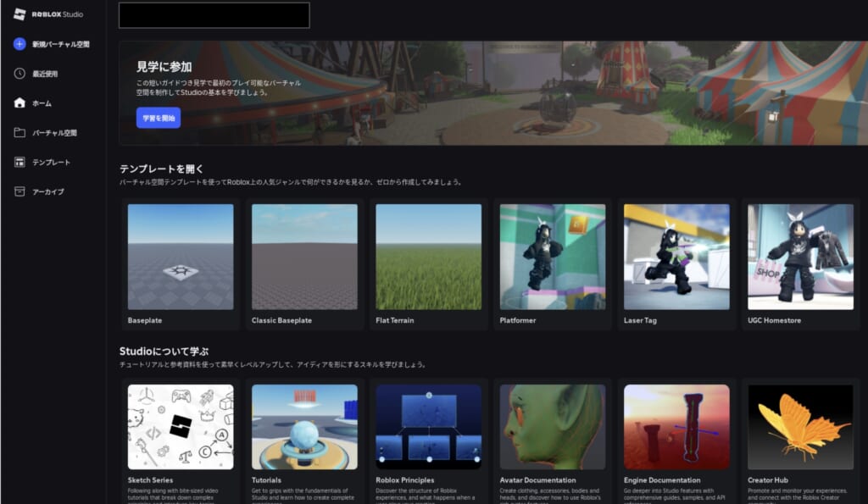
Task: Click the clock icon for 最近使用
Action: [19, 74]
